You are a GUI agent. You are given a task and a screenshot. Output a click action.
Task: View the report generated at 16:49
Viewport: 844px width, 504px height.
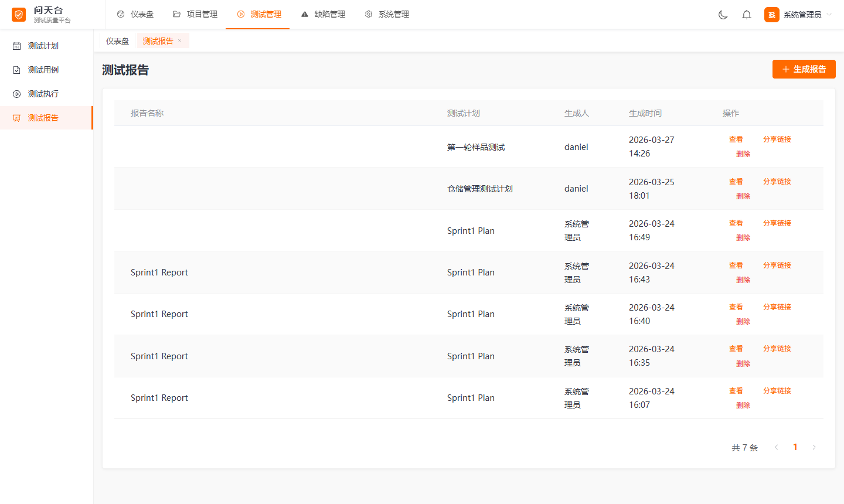[x=736, y=223]
